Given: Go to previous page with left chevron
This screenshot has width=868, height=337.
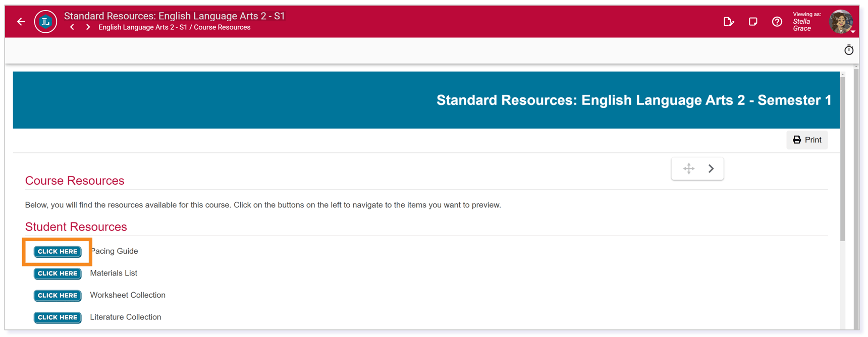Looking at the screenshot, I should [x=72, y=27].
